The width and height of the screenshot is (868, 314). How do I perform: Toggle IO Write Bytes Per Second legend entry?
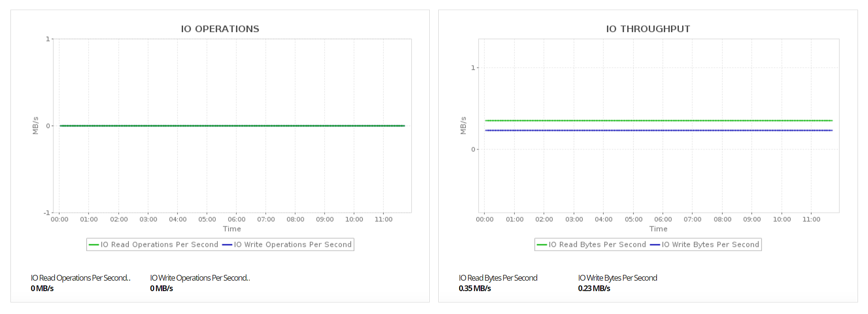click(x=710, y=245)
